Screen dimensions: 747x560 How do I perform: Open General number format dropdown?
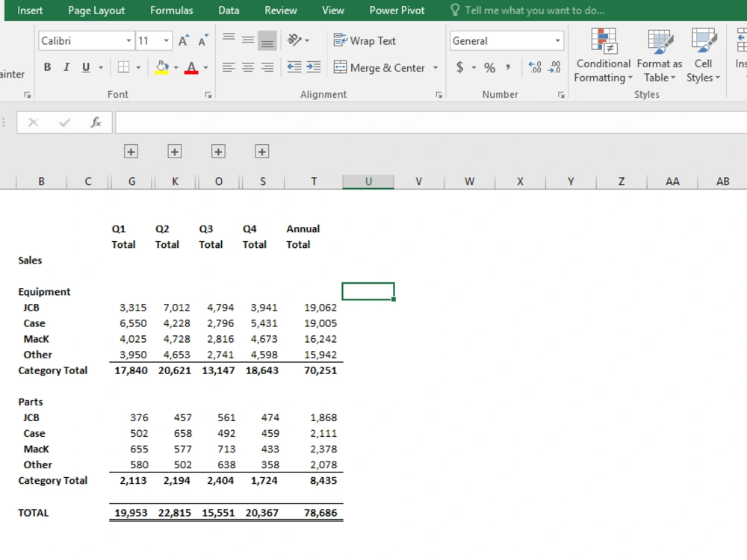click(x=557, y=41)
